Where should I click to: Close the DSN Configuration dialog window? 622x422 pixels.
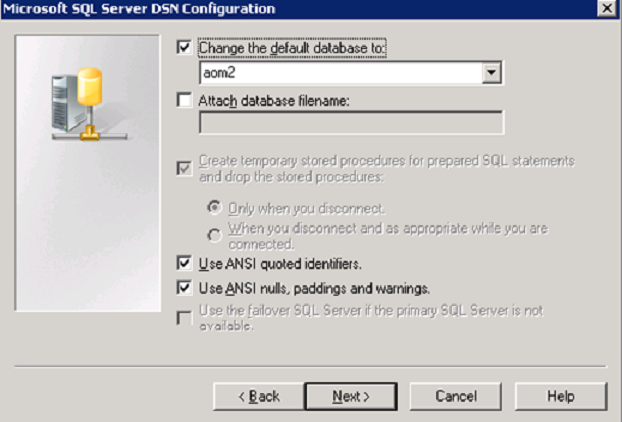607,8
